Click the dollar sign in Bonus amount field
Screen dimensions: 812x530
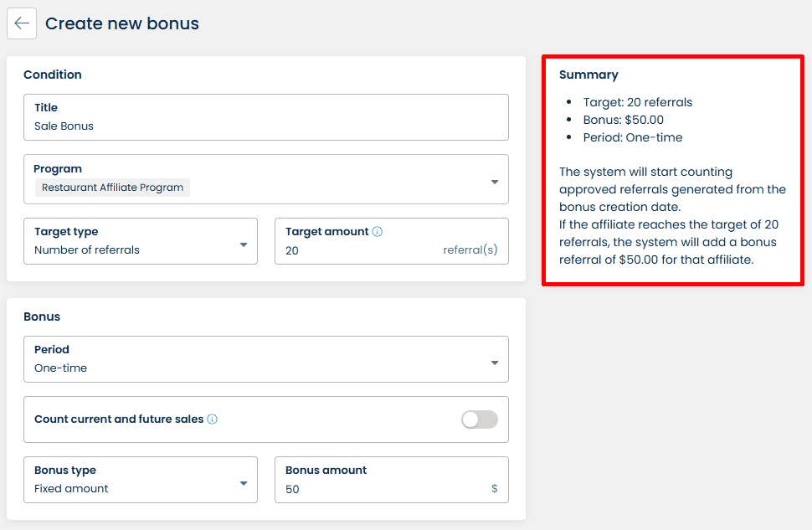point(495,489)
